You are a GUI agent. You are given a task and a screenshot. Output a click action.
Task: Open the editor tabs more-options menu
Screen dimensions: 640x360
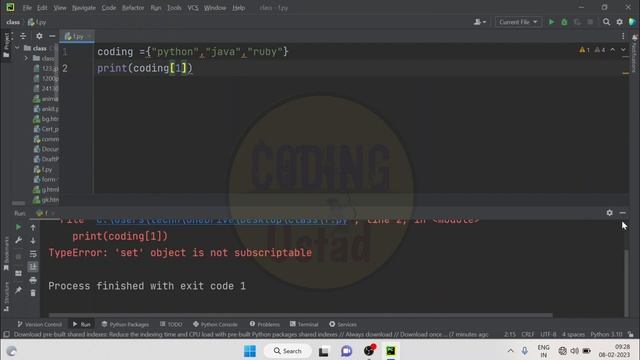coord(623,36)
